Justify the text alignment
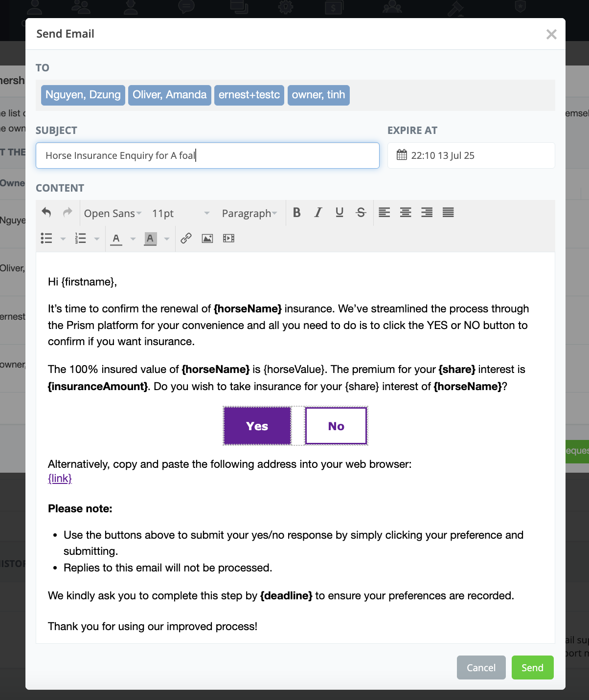Image resolution: width=589 pixels, height=700 pixels. tap(448, 213)
